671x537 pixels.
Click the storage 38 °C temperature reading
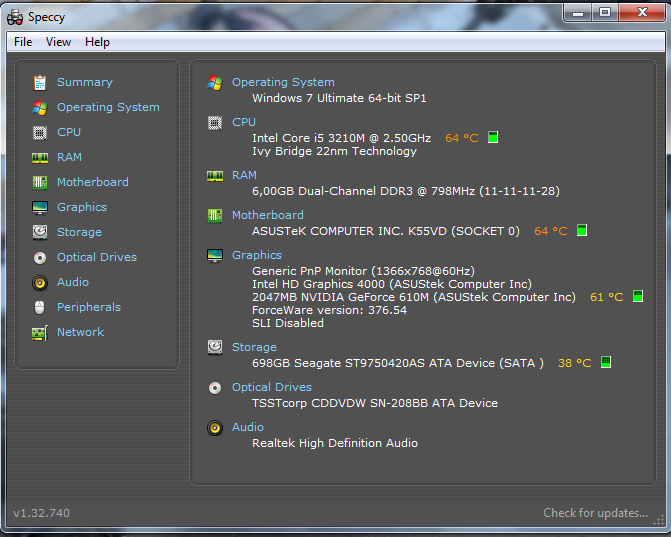coord(574,363)
